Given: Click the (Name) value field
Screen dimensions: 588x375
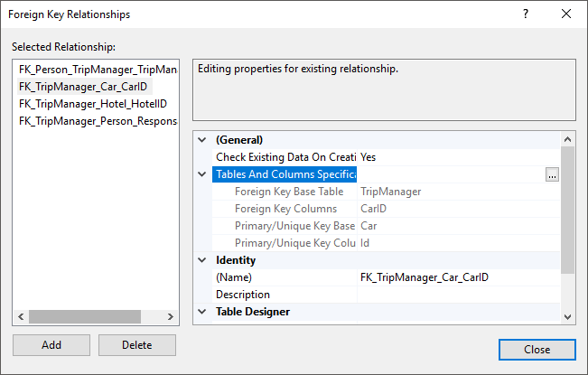Looking at the screenshot, I should pos(459,277).
